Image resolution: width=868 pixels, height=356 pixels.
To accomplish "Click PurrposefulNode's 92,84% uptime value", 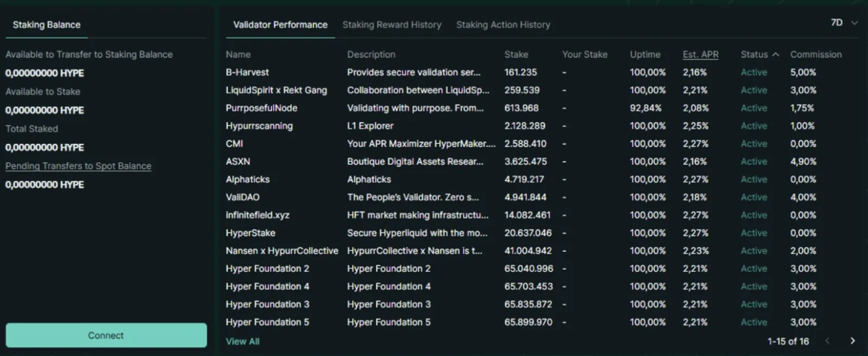I will [x=646, y=108].
